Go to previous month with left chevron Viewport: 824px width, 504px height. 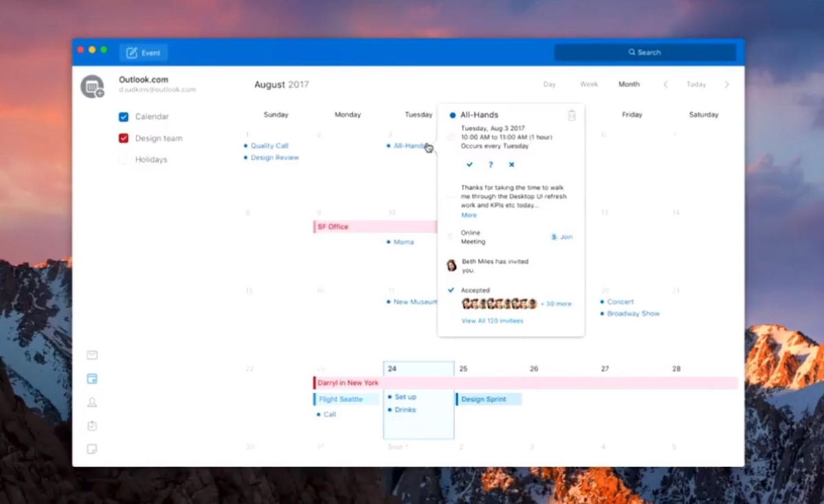pos(665,84)
